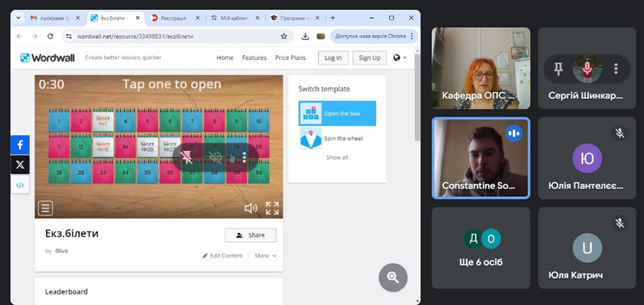Enter fullscreen mode for the game
Viewport: 644px width, 305px height.
(272, 208)
